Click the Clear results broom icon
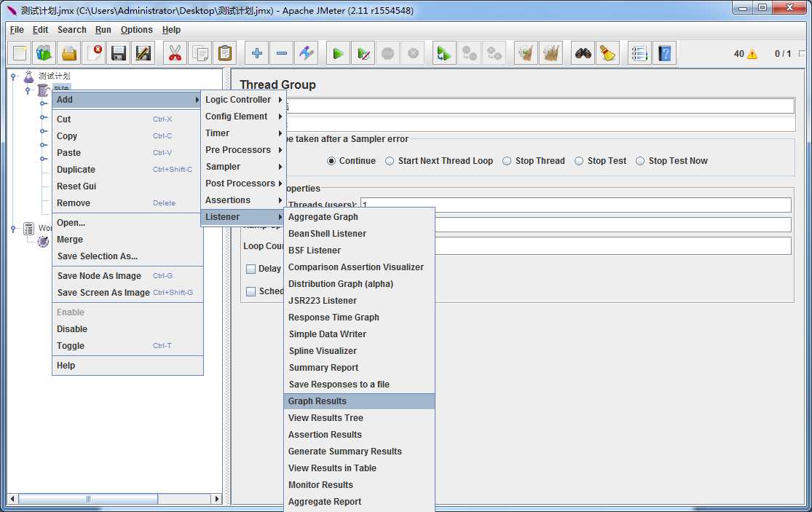 pyautogui.click(x=526, y=53)
